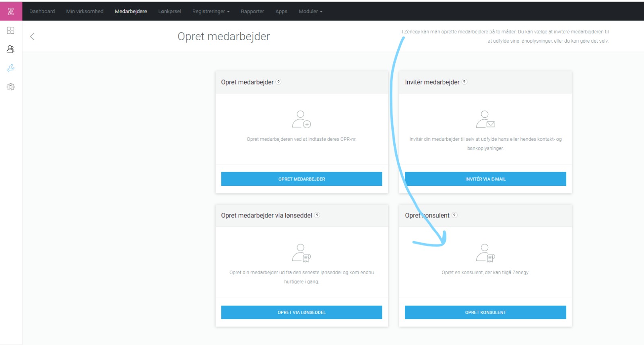Click the OPRET KONSULENT button
Image resolution: width=644 pixels, height=345 pixels.
485,312
